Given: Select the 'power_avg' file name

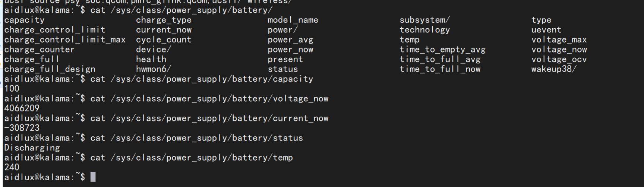Looking at the screenshot, I should [290, 40].
